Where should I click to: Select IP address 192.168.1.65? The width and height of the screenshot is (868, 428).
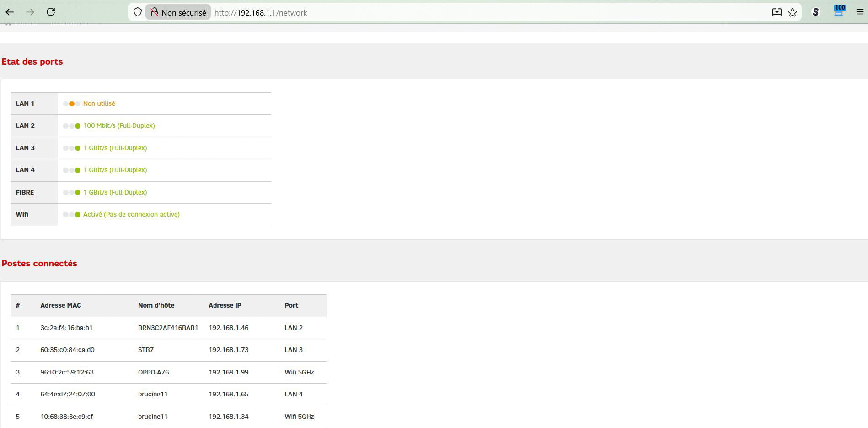coord(229,394)
